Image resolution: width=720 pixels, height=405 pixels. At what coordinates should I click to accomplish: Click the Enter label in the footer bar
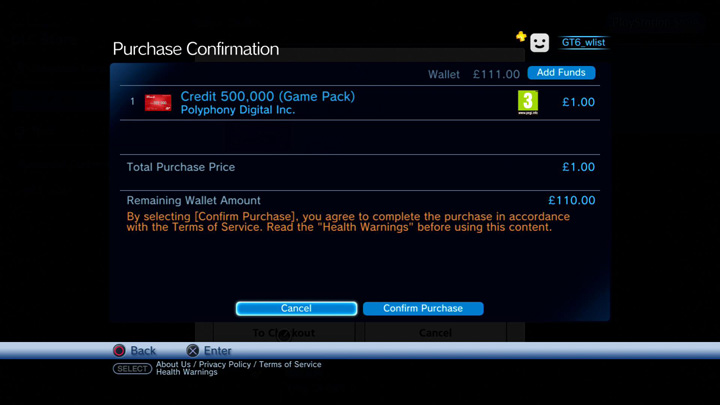click(x=217, y=351)
